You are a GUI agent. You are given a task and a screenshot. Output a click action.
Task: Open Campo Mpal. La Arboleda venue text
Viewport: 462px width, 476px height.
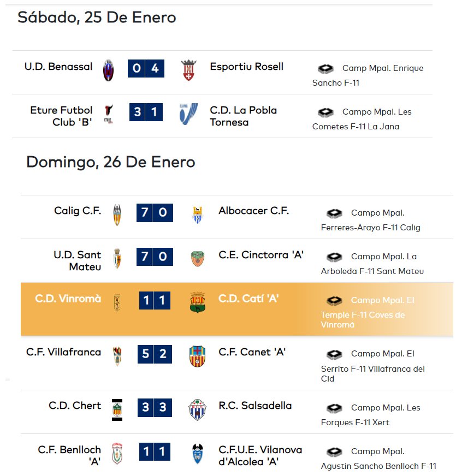coord(372,264)
